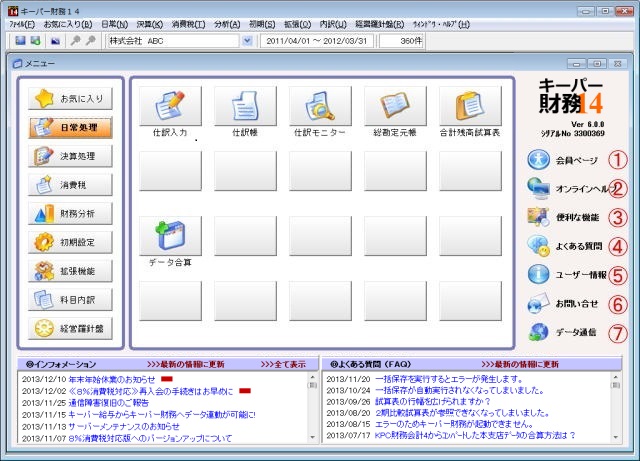Click the 株式会社 ABC company field
Viewport: 640px width, 461px height.
tap(173, 41)
